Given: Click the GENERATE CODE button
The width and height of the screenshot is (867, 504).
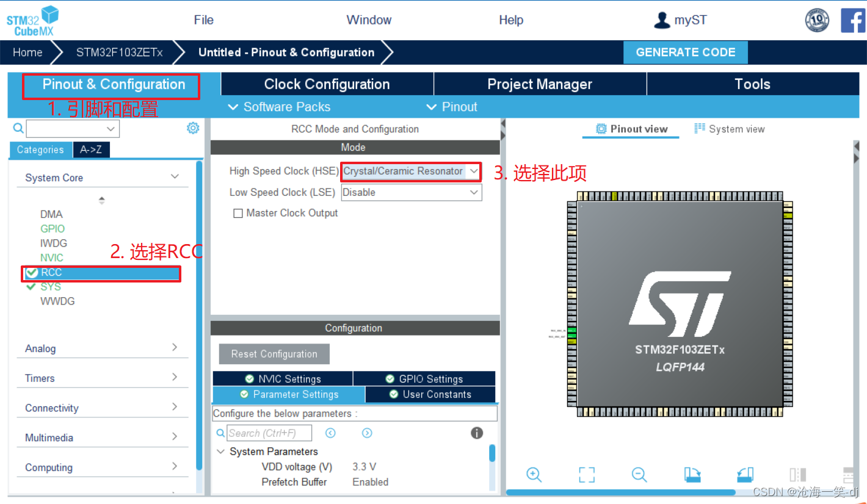Looking at the screenshot, I should point(685,52).
